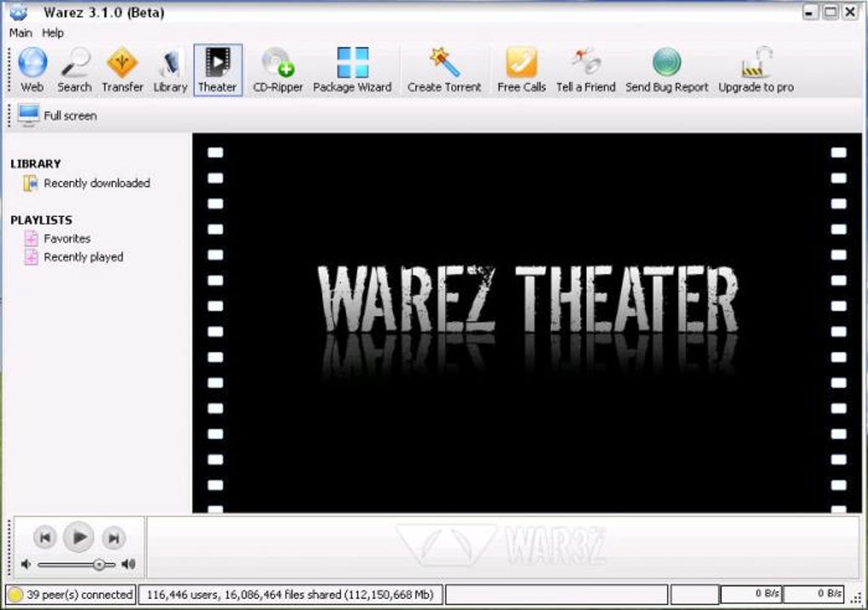
Task: Open the Web browser toolbar icon
Action: point(32,70)
